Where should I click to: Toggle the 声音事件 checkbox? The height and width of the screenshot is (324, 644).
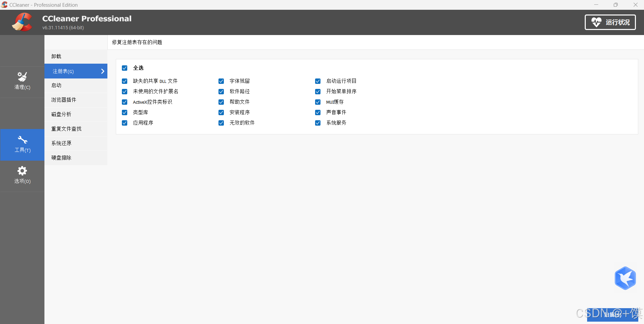[x=318, y=112]
